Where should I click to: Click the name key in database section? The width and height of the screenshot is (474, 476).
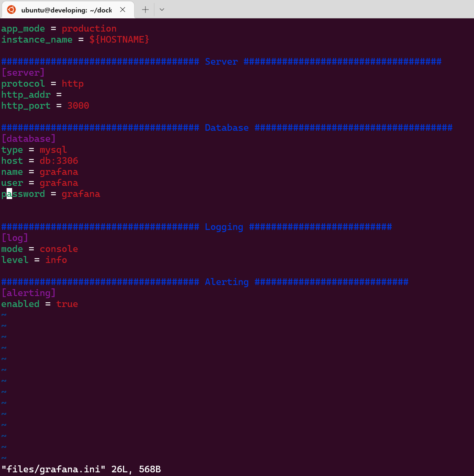tap(12, 172)
